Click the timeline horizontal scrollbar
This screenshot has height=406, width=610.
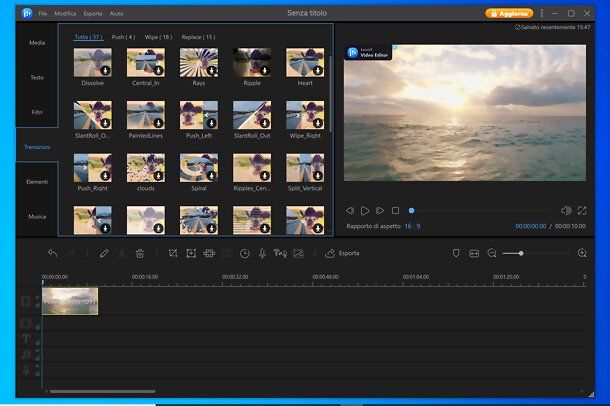coord(102,391)
